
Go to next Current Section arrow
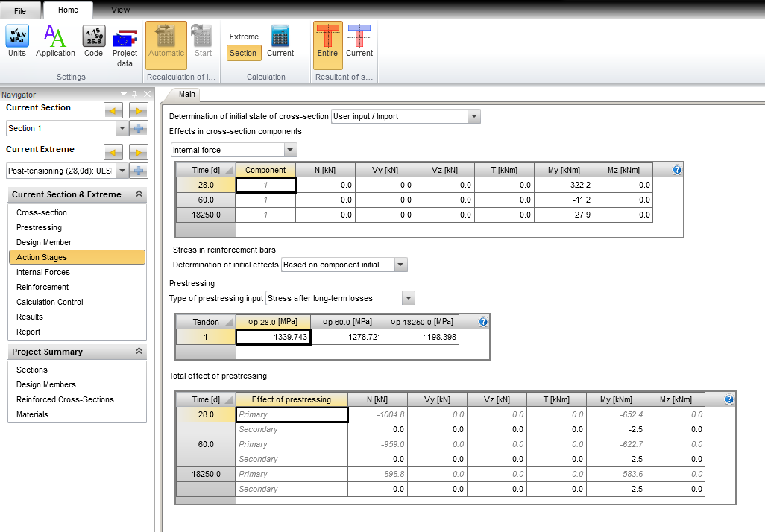[x=138, y=111]
